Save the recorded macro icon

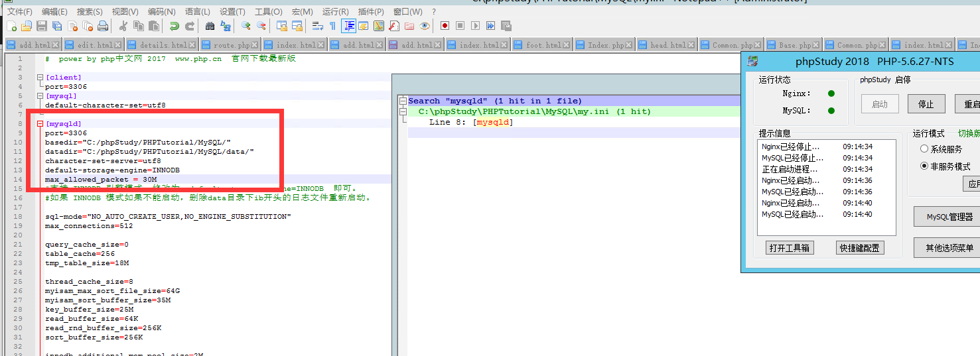(506, 26)
